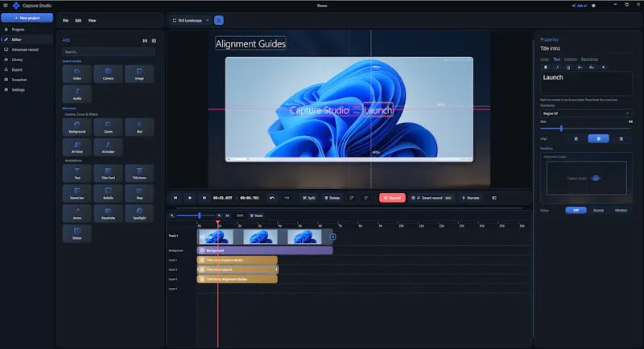Viewport: 644px width, 349px height.
Task: Set text alignment to right
Action: (x=621, y=138)
